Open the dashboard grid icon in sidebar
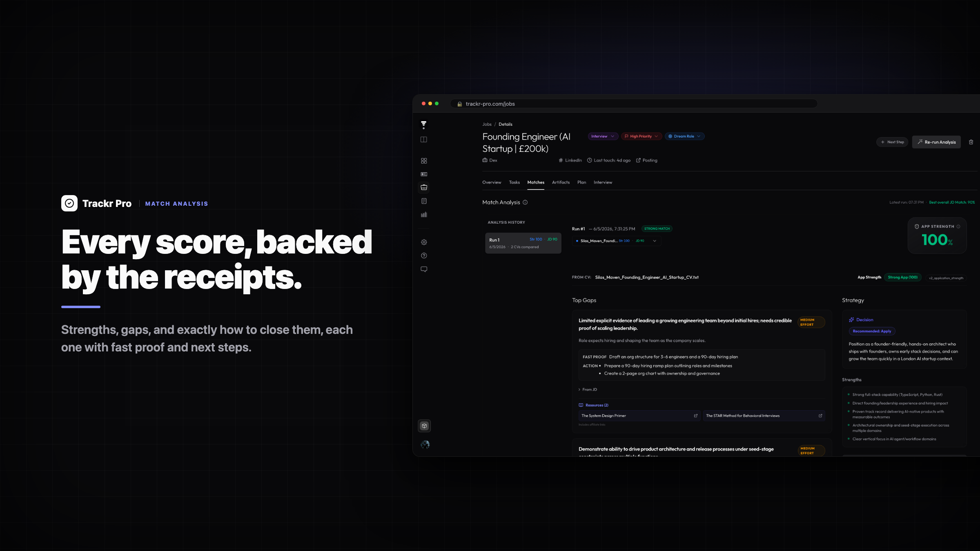 tap(424, 161)
